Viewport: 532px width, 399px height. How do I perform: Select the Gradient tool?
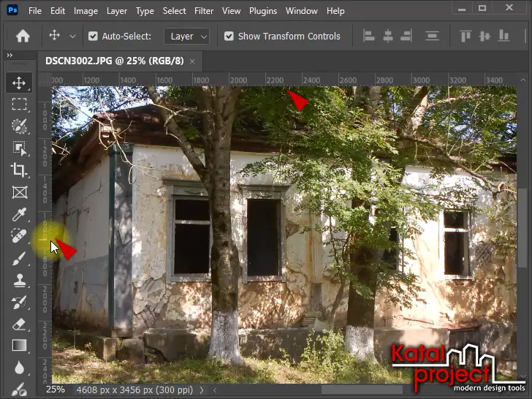[x=19, y=346]
